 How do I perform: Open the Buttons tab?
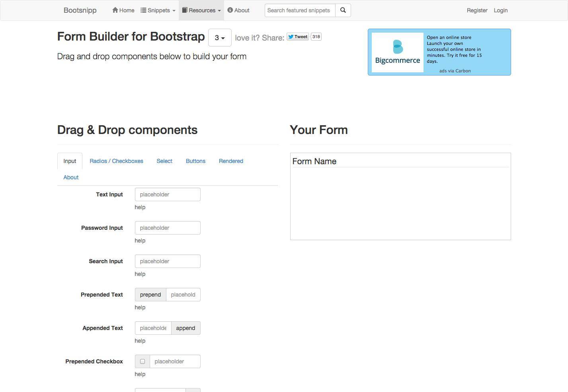tap(195, 161)
